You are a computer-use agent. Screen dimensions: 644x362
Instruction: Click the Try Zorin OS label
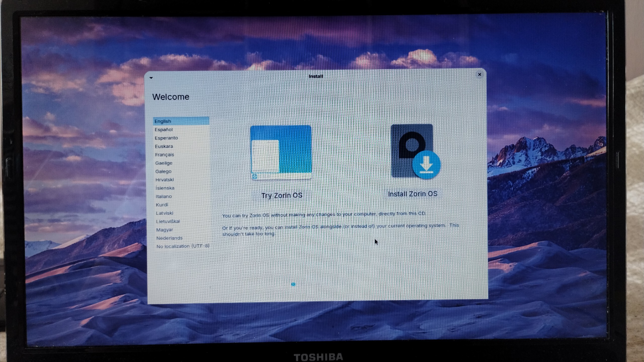[x=282, y=195]
